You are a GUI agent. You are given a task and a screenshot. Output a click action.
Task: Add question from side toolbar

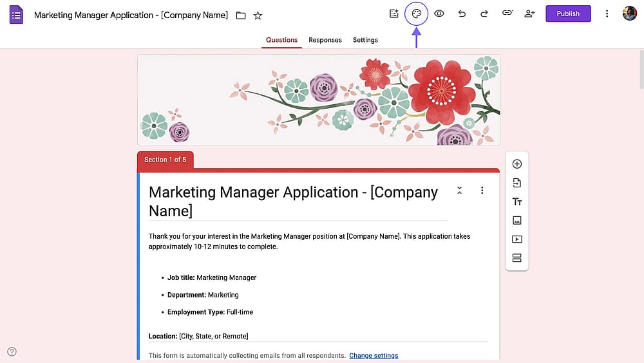[517, 164]
